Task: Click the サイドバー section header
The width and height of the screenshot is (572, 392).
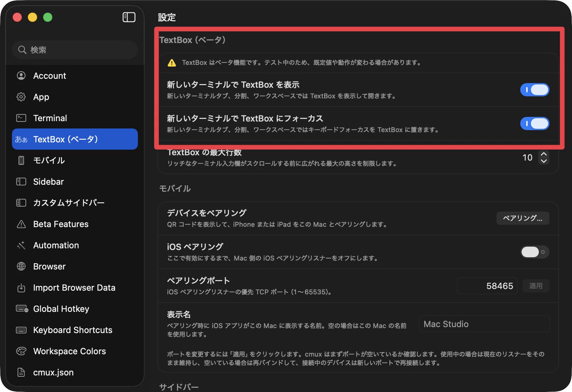Action: click(179, 387)
